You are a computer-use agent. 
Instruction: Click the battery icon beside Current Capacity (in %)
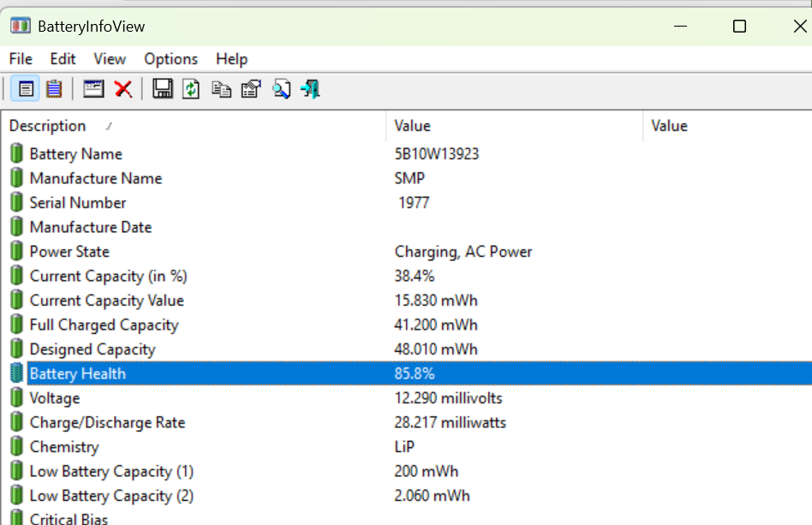[16, 276]
